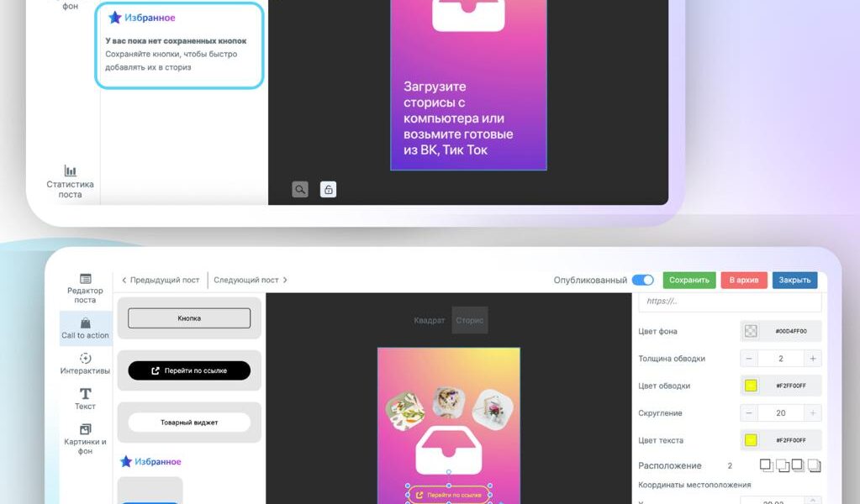Click the Координаты местоположения label
This screenshot has width=860, height=504.
694,485
